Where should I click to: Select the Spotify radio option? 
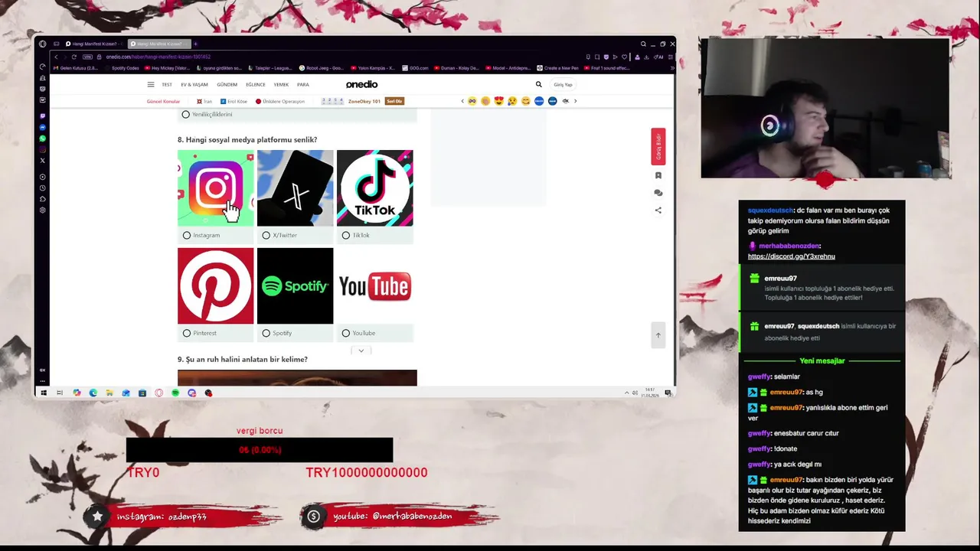tap(266, 333)
